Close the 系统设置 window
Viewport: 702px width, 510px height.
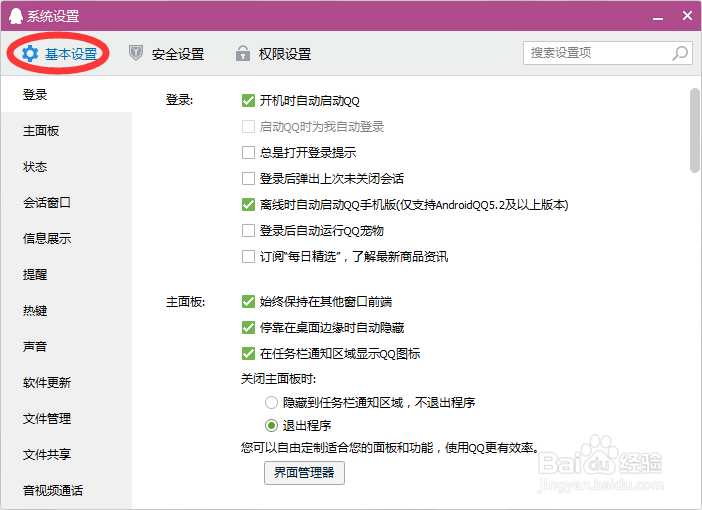pyautogui.click(x=687, y=16)
